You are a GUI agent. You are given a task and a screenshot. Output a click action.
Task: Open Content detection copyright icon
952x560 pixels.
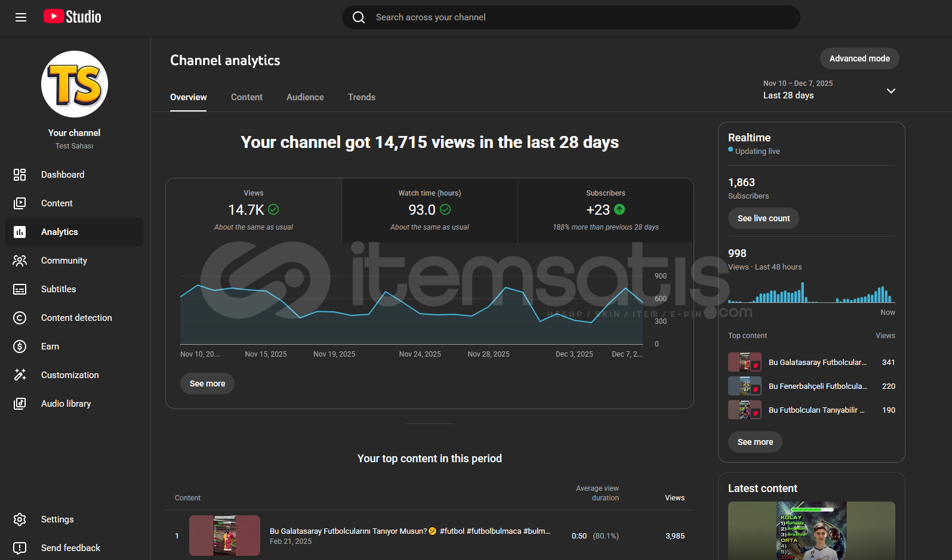20,318
